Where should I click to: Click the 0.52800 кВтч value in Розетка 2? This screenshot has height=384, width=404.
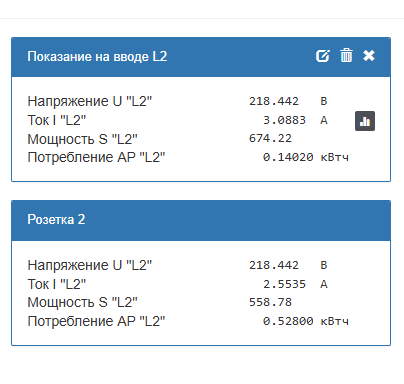point(306,321)
